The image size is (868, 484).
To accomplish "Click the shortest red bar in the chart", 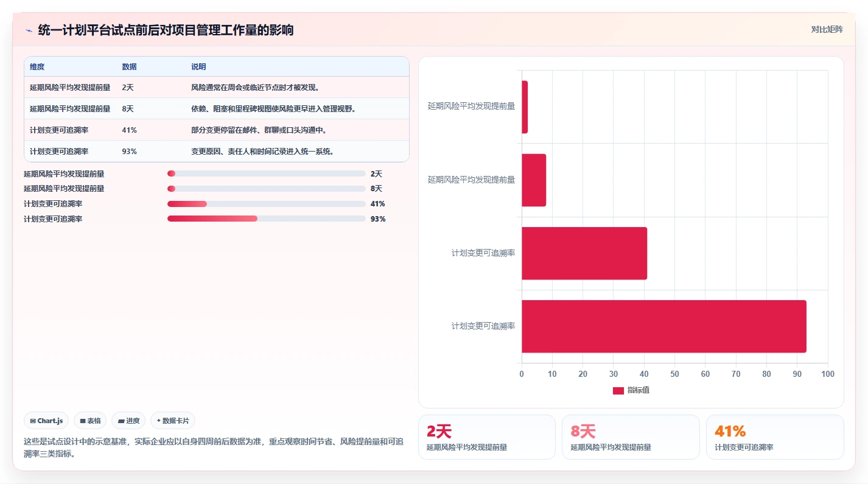I will 525,107.
